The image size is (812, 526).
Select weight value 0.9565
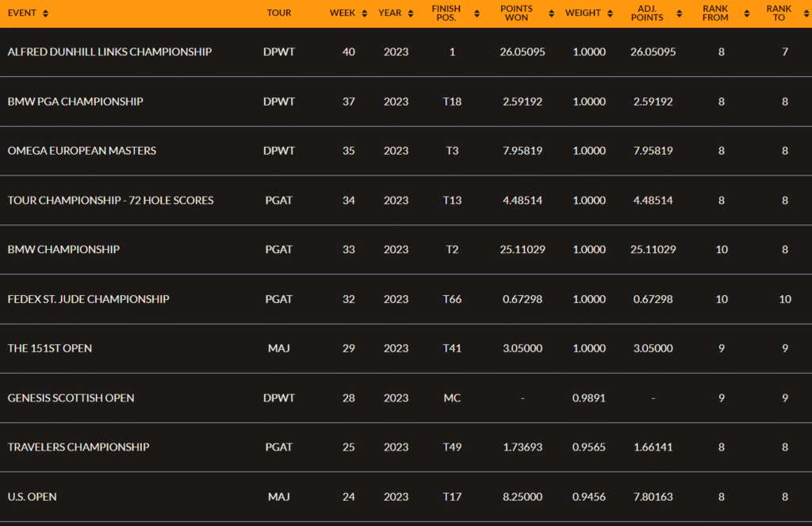[x=589, y=447]
